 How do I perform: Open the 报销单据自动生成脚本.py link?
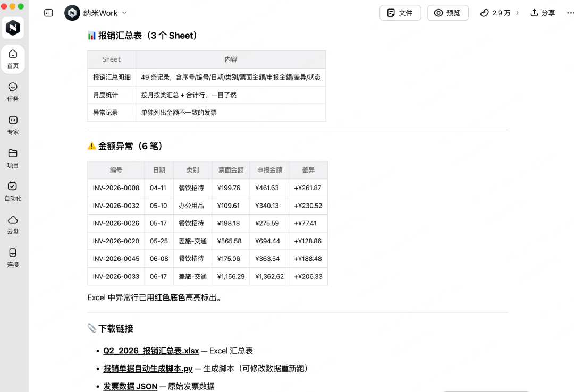(x=148, y=369)
